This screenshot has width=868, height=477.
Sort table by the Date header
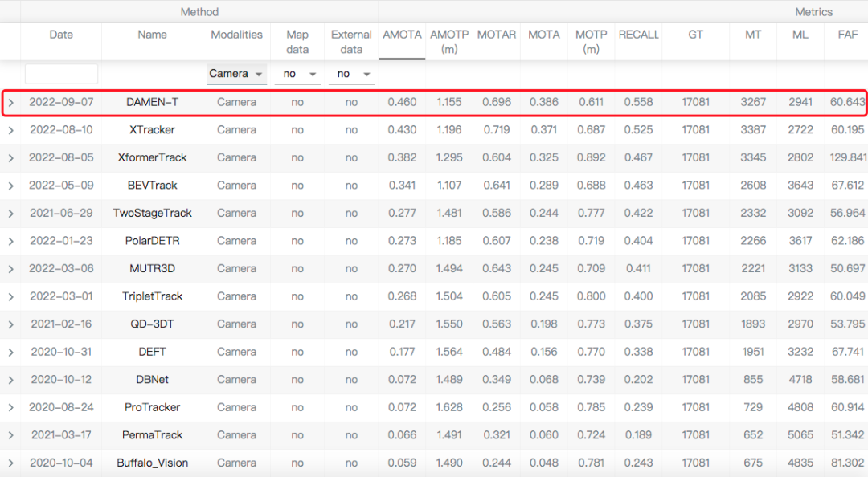pyautogui.click(x=61, y=35)
